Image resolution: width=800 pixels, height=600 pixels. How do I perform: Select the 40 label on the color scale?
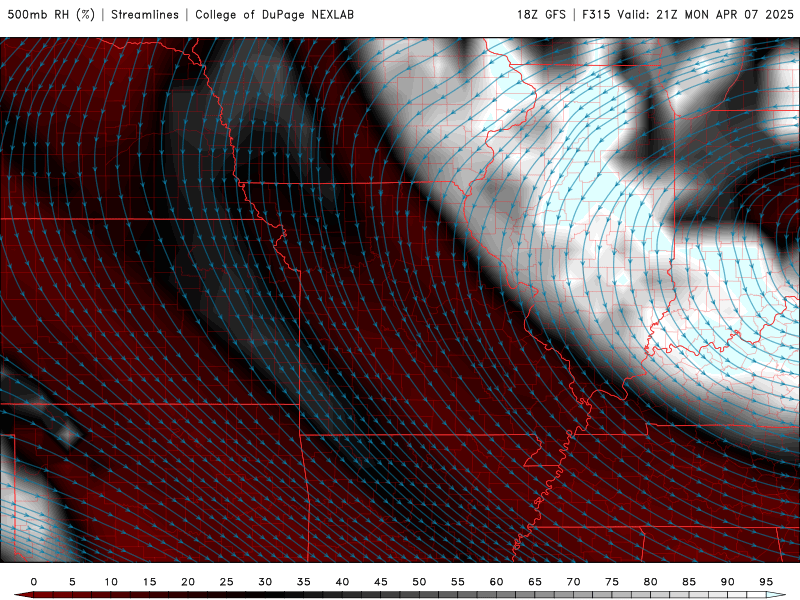tap(342, 582)
